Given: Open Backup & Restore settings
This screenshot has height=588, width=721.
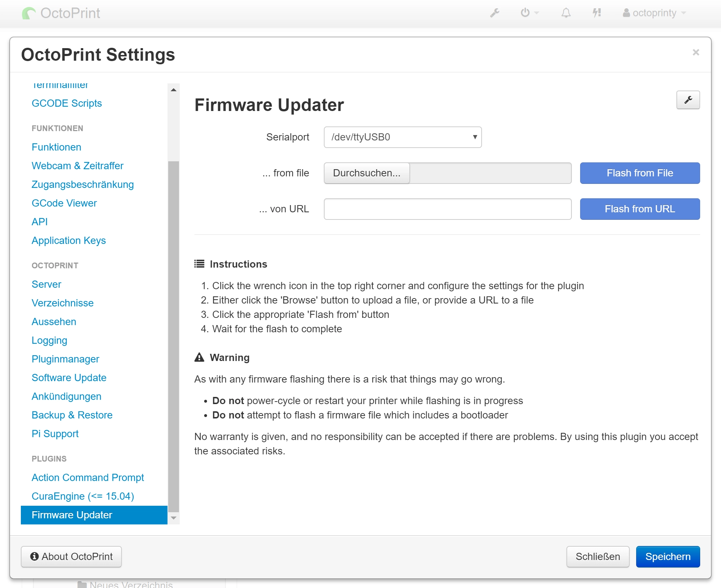Looking at the screenshot, I should 72,415.
